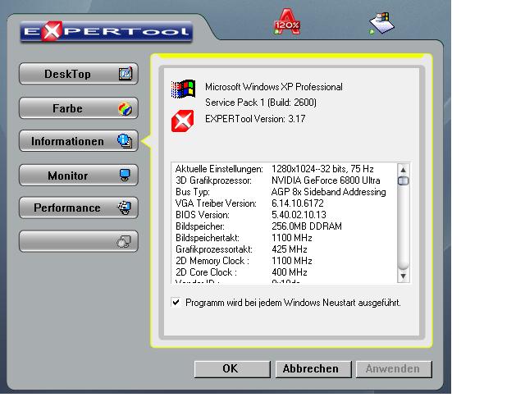Click 'AGP 8x Sideband Addressing' value
This screenshot has width=525, height=420.
point(329,192)
